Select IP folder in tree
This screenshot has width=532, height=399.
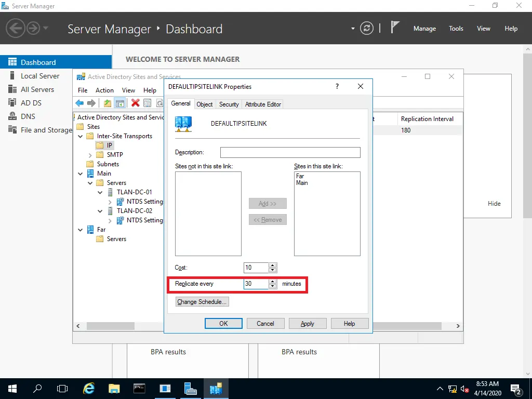pos(104,145)
